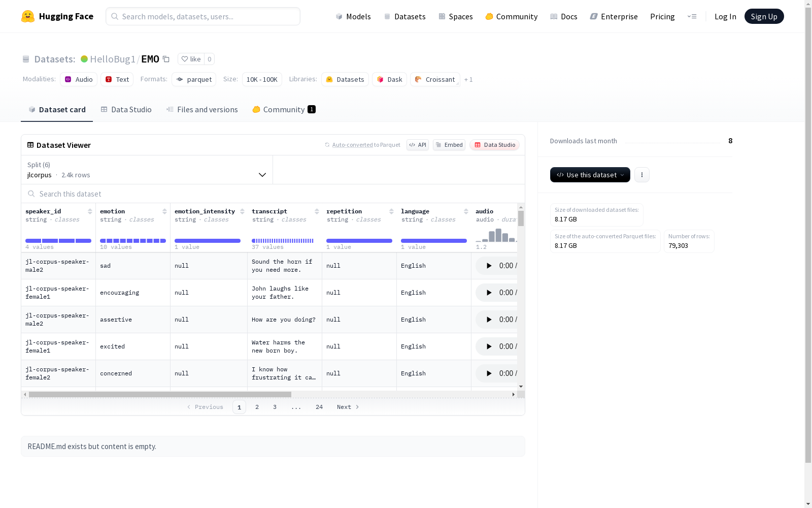Click Log In
This screenshot has width=812, height=508.
(x=725, y=16)
